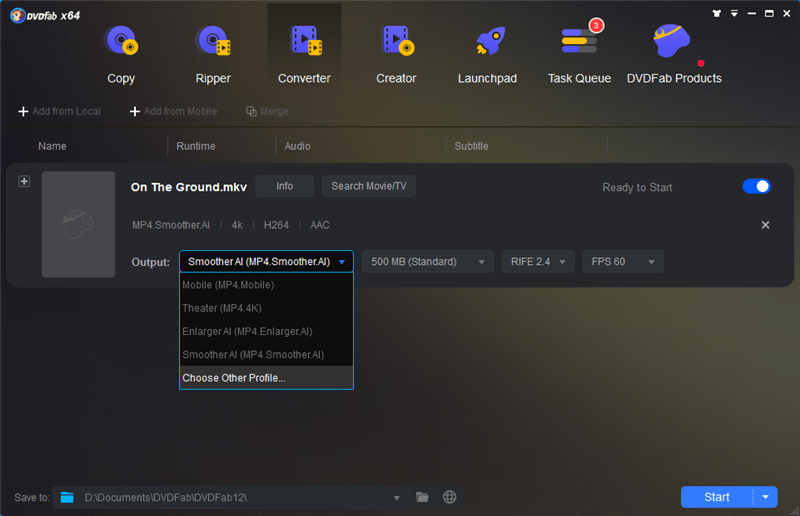800x516 pixels.
Task: Click the Audio column header
Action: tap(297, 146)
